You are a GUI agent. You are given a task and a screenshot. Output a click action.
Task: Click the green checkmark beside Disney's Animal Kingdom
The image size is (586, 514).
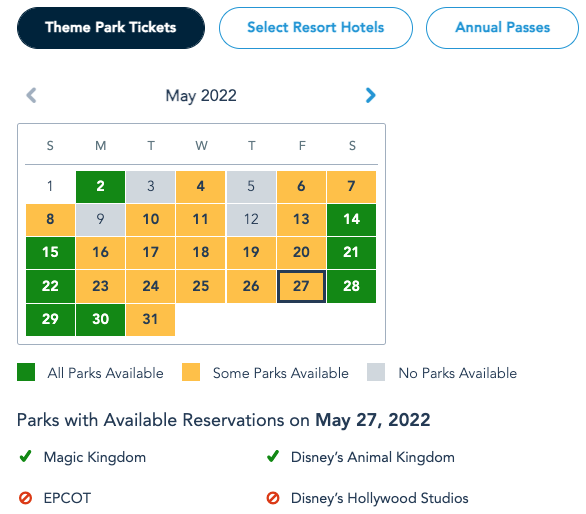(273, 456)
